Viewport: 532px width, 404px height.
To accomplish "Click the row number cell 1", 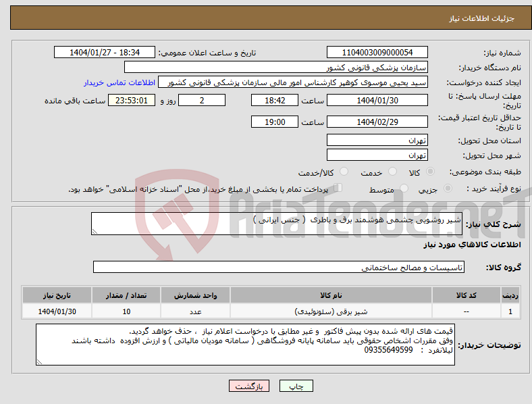I will tap(510, 311).
